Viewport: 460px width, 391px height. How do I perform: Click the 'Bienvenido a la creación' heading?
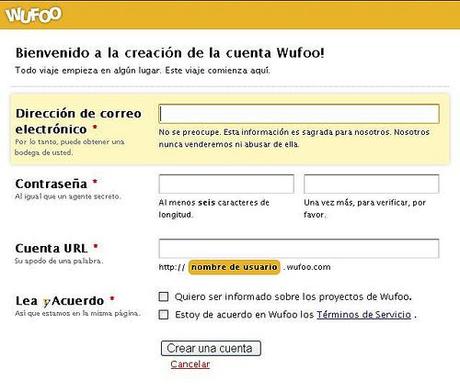(170, 53)
